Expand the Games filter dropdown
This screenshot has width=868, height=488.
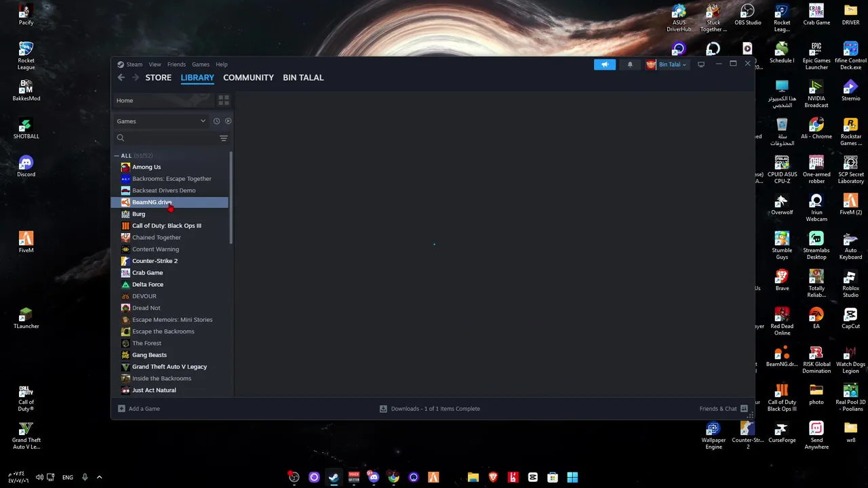[x=161, y=121]
